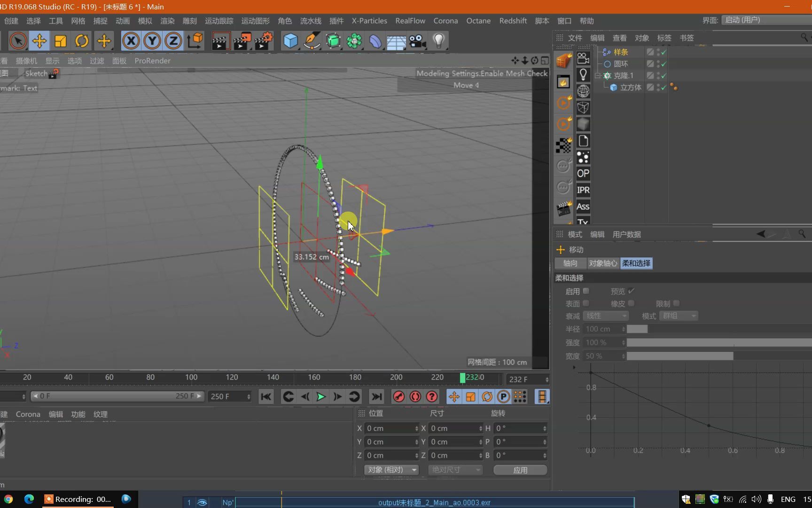Select the spline Pen tool icon

[x=312, y=41]
